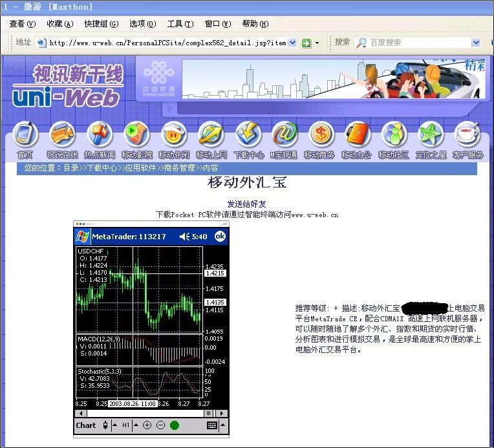
Task: Click the 2003.08.26 11:00 date label
Action: point(133,403)
